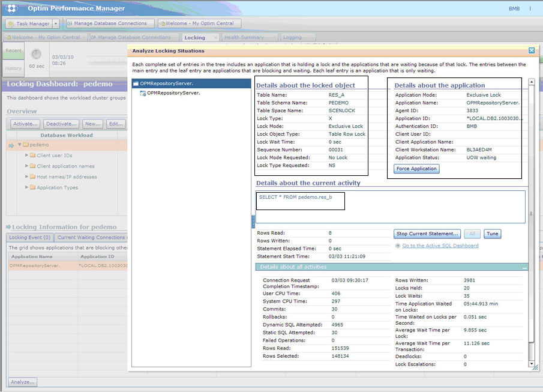The width and height of the screenshot is (543, 392).
Task: Click the Table Name value RES_A
Action: coord(337,95)
